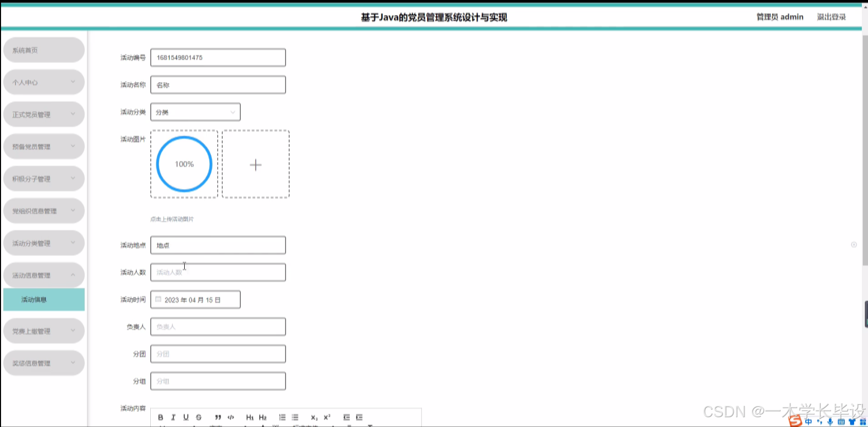868x427 pixels.
Task: Open Sogou skin shirt icon
Action: 852,422
